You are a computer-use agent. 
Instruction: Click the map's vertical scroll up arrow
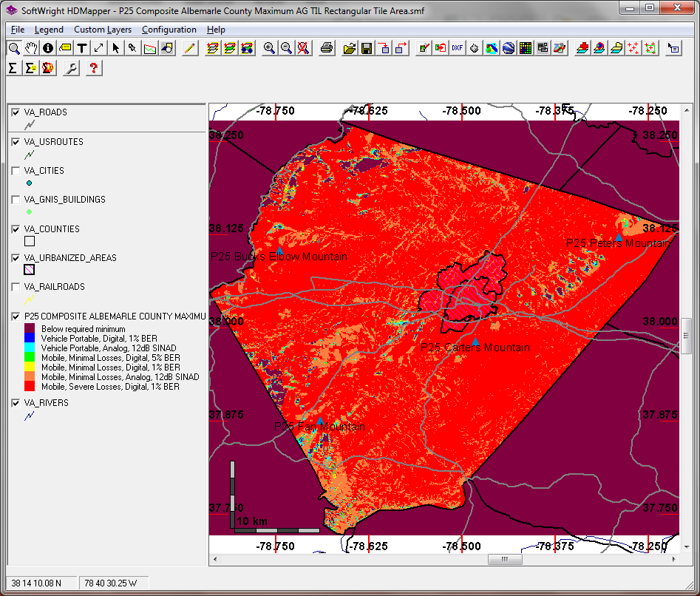687,110
